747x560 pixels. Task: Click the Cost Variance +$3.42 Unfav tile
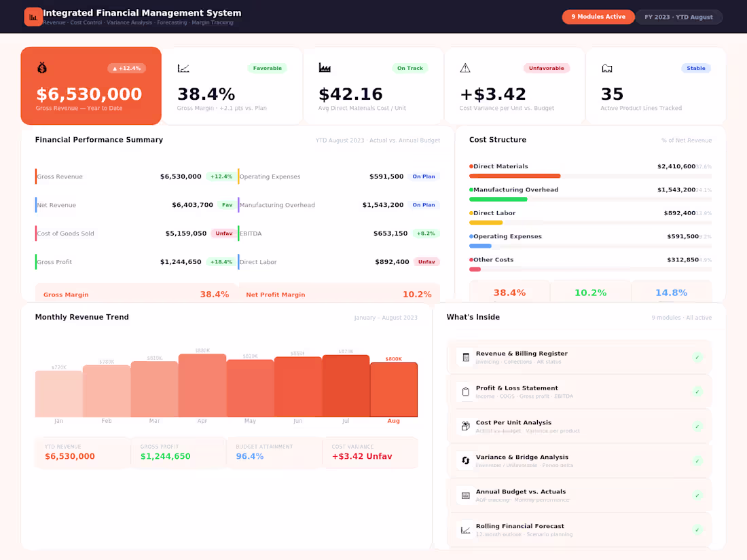[x=370, y=452]
